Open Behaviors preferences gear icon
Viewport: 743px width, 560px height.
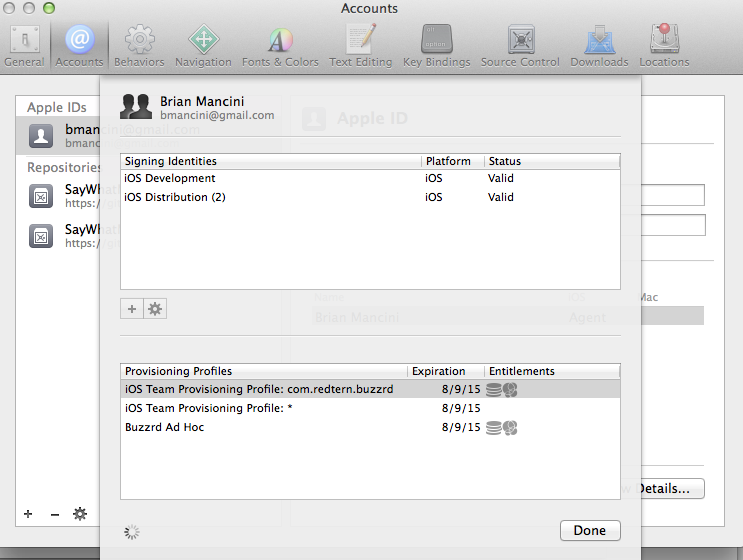pyautogui.click(x=139, y=39)
